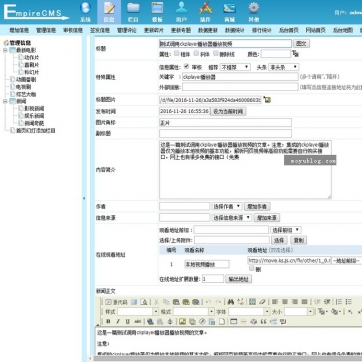Click the Cut scissors icon in editor
The image size is (362, 362).
156,302
